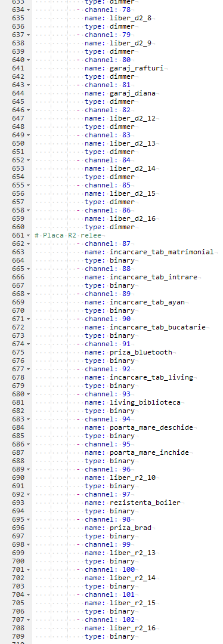Collapse the fold at line 689
The width and height of the screenshot is (223, 644).
29,470
